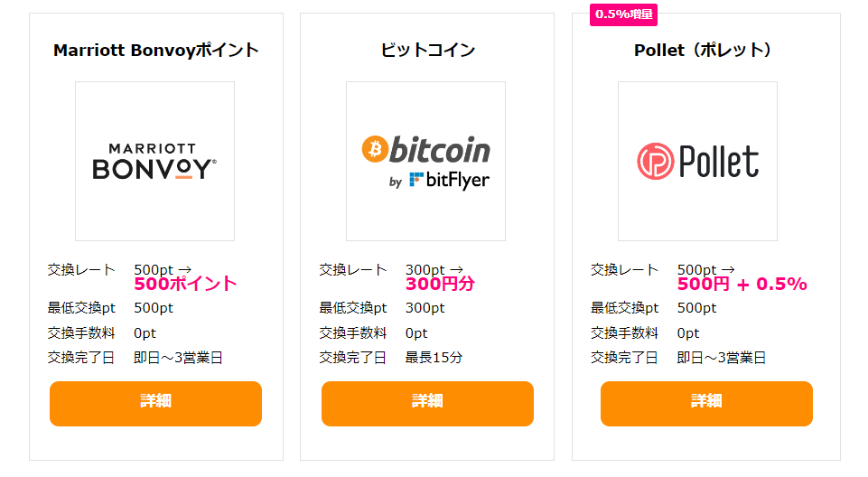The image size is (868, 477).
Task: Open details for Pollet exchange
Action: pyautogui.click(x=706, y=404)
